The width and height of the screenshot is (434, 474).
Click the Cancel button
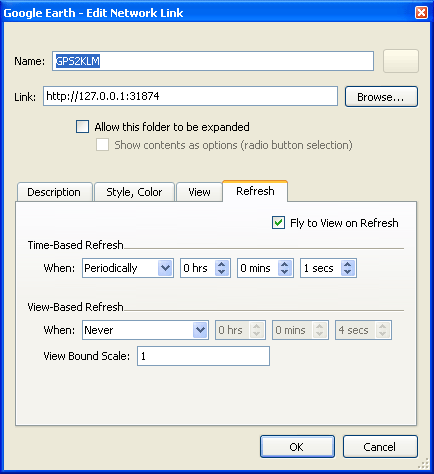tap(380, 447)
